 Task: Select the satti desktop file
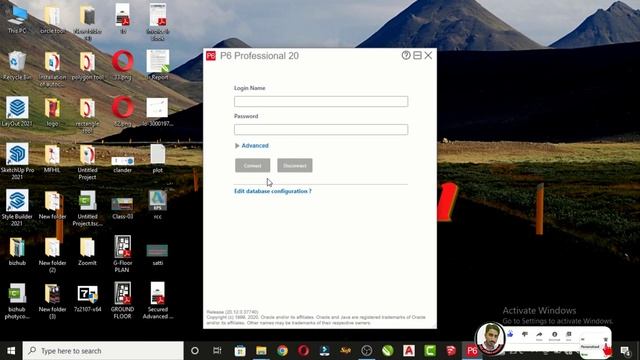click(x=158, y=254)
